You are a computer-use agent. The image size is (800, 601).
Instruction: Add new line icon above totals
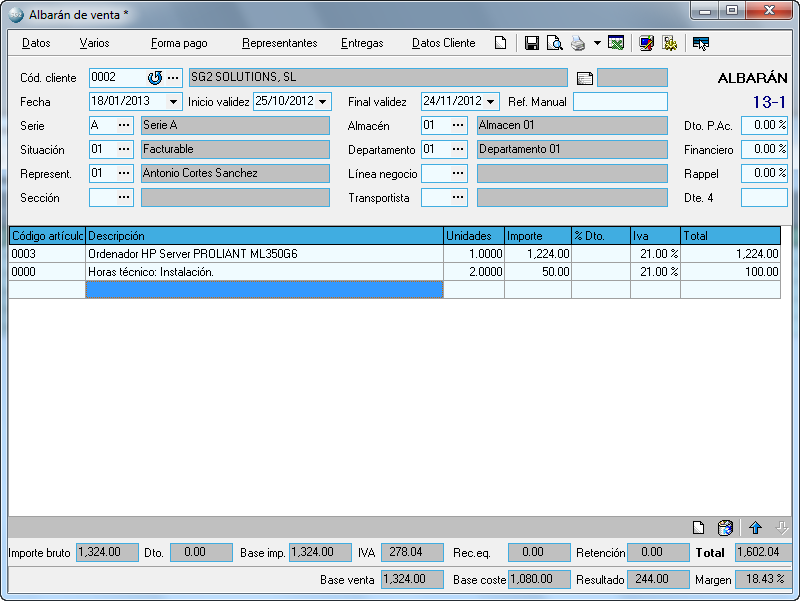[x=700, y=528]
